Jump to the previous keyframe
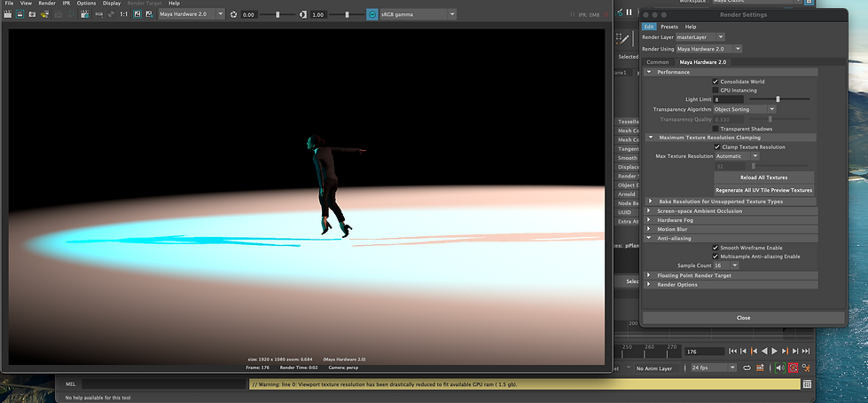Image resolution: width=868 pixels, height=403 pixels. point(754,351)
